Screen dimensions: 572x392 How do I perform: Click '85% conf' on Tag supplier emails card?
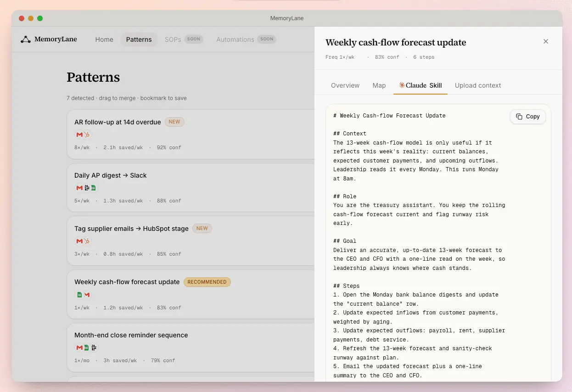[169, 254]
